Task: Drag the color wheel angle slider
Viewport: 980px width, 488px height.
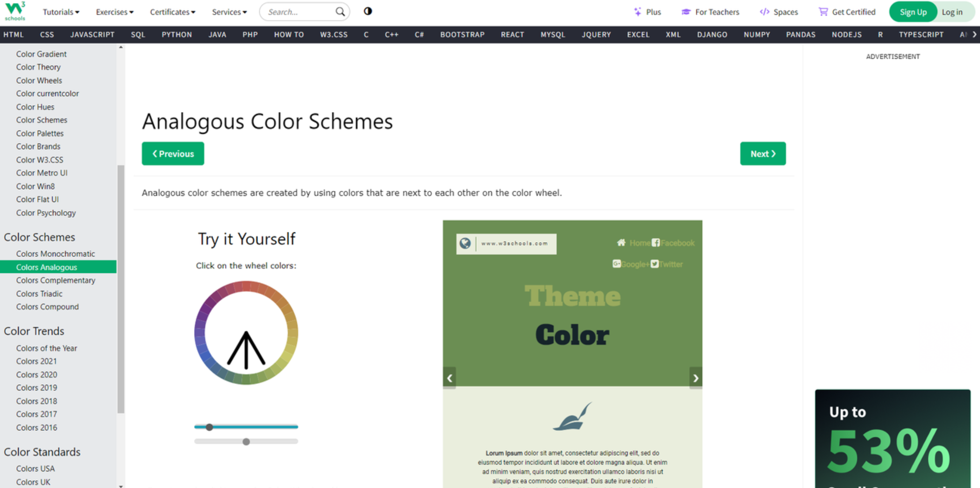Action: (209, 427)
